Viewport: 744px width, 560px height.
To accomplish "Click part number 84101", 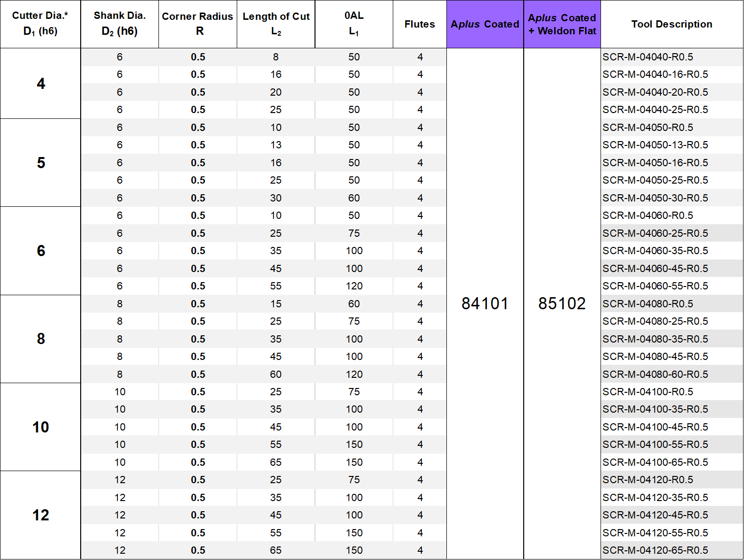I will coord(485,303).
